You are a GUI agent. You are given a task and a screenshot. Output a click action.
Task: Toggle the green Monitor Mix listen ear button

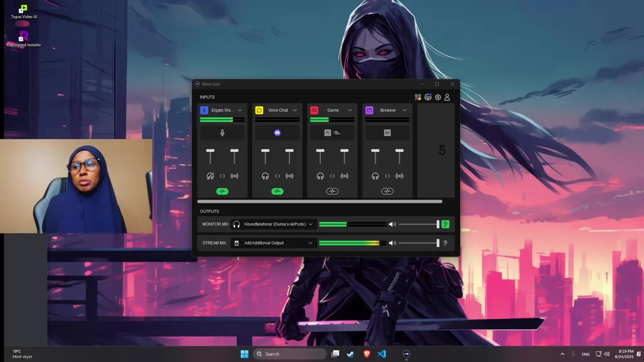(445, 224)
